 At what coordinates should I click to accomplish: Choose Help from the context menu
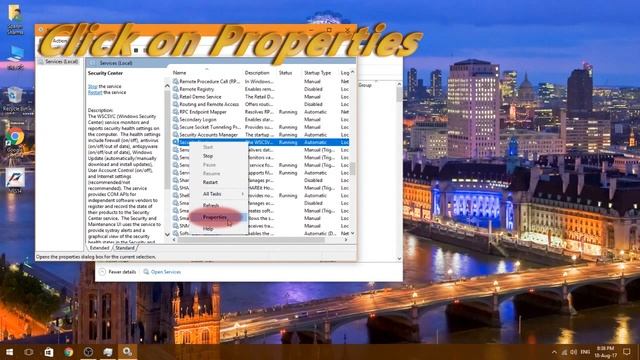point(208,229)
